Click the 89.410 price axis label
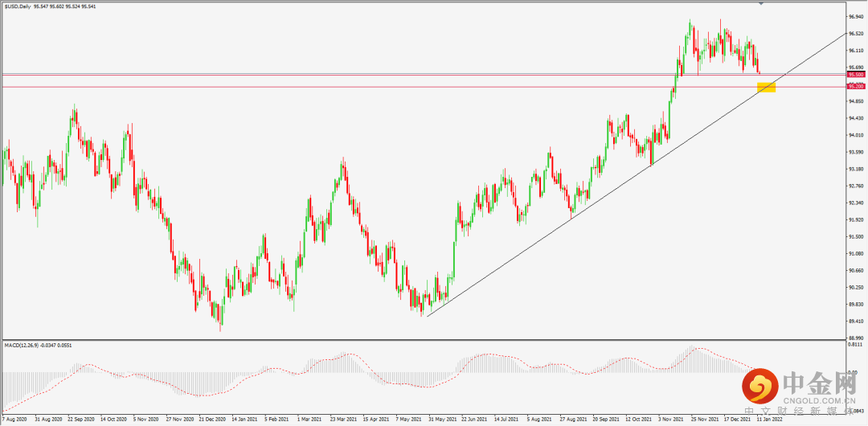This screenshot has height=426, width=868. (x=857, y=322)
